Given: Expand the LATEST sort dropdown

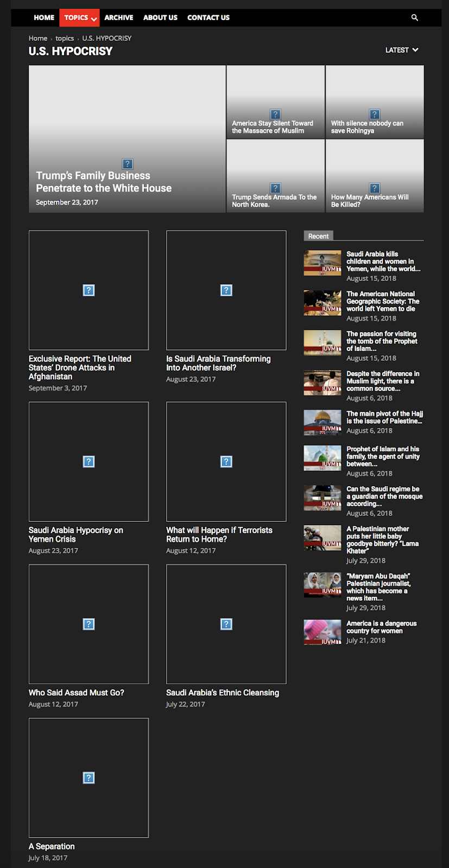Looking at the screenshot, I should (x=402, y=50).
